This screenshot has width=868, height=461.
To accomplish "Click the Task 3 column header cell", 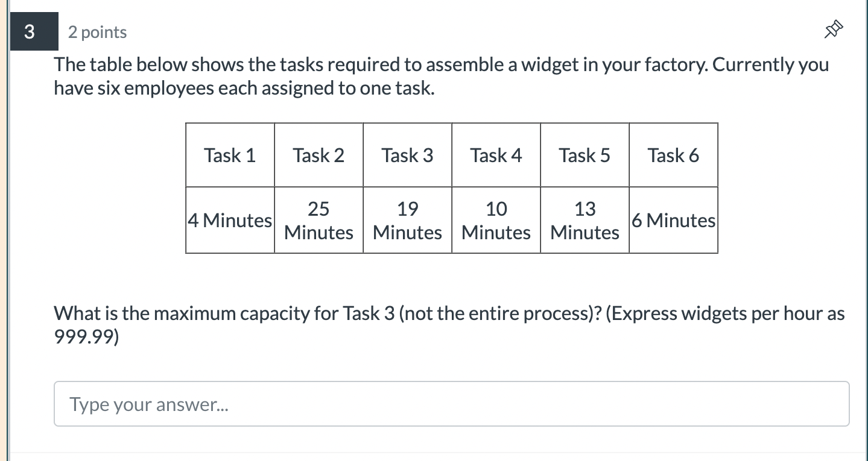I will tap(407, 155).
